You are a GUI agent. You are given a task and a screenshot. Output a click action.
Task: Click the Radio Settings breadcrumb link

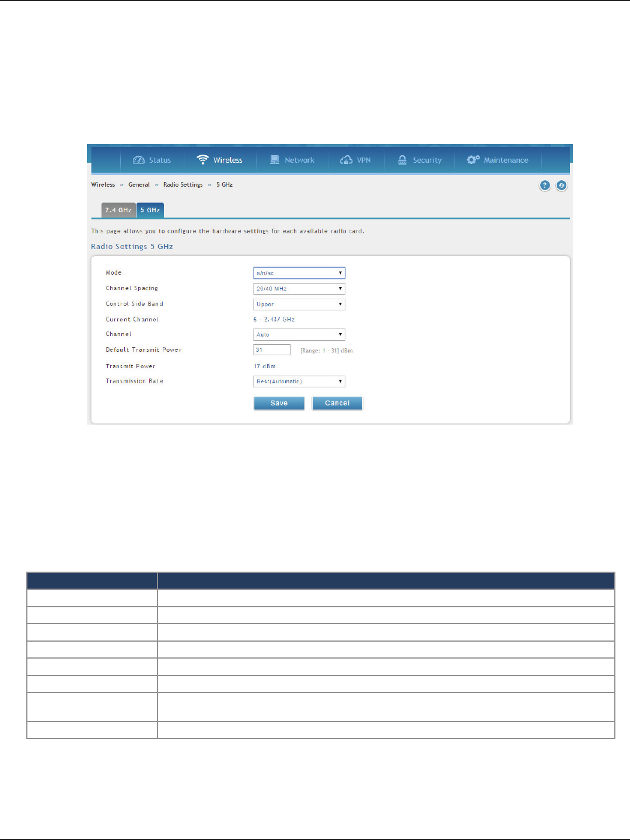[183, 184]
